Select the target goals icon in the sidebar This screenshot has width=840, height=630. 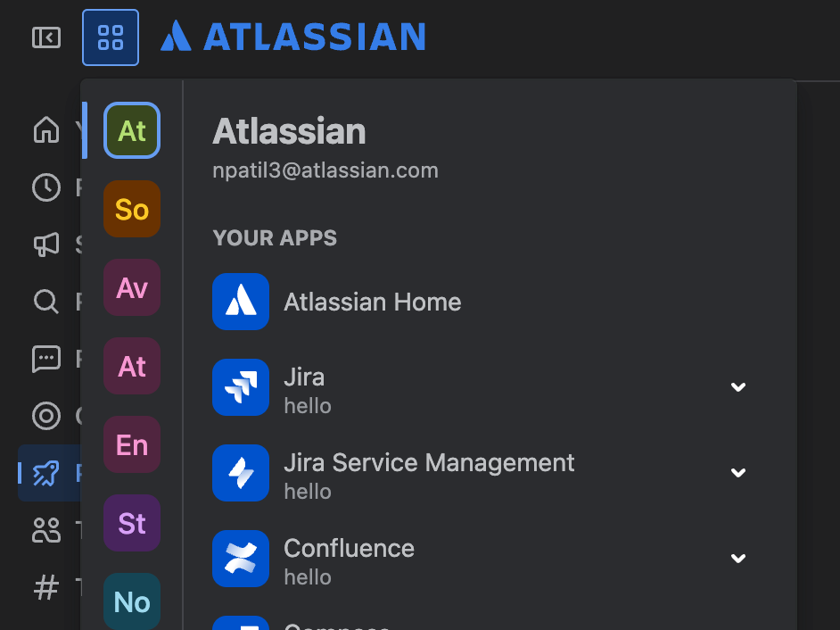point(46,416)
